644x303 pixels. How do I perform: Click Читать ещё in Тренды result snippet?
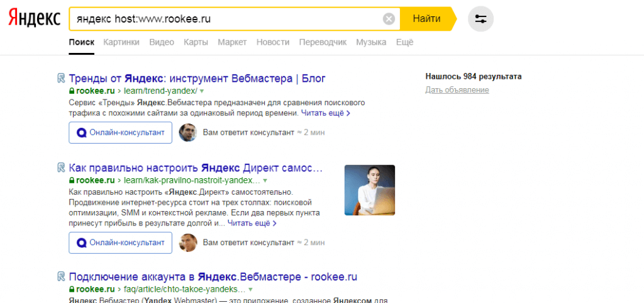click(x=325, y=113)
